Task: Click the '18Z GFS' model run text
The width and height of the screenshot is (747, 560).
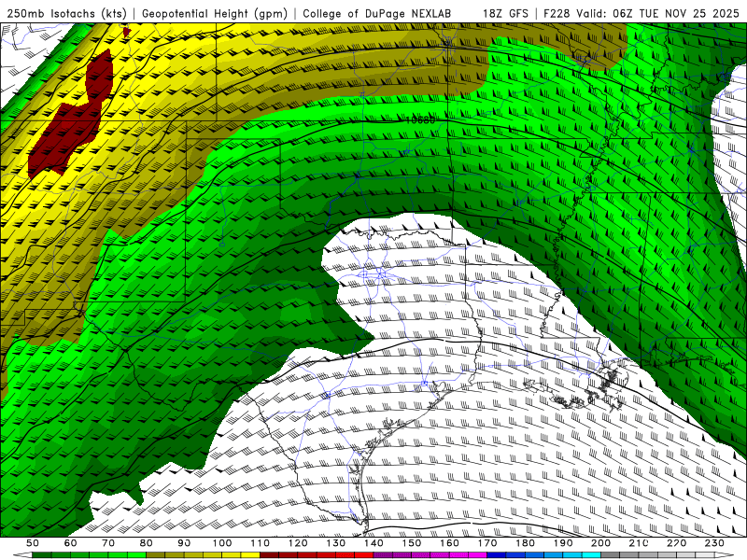Action: (505, 14)
